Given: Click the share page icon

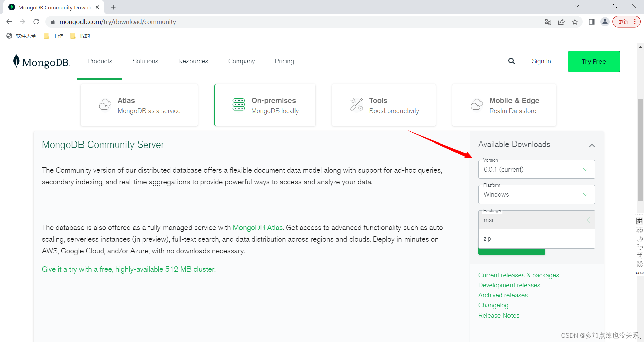Looking at the screenshot, I should (561, 22).
